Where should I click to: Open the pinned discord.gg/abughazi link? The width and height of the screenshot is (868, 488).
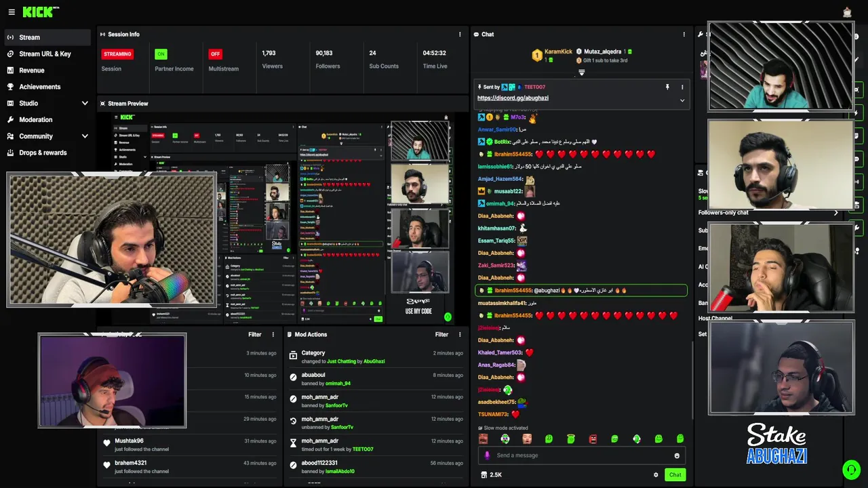(513, 98)
